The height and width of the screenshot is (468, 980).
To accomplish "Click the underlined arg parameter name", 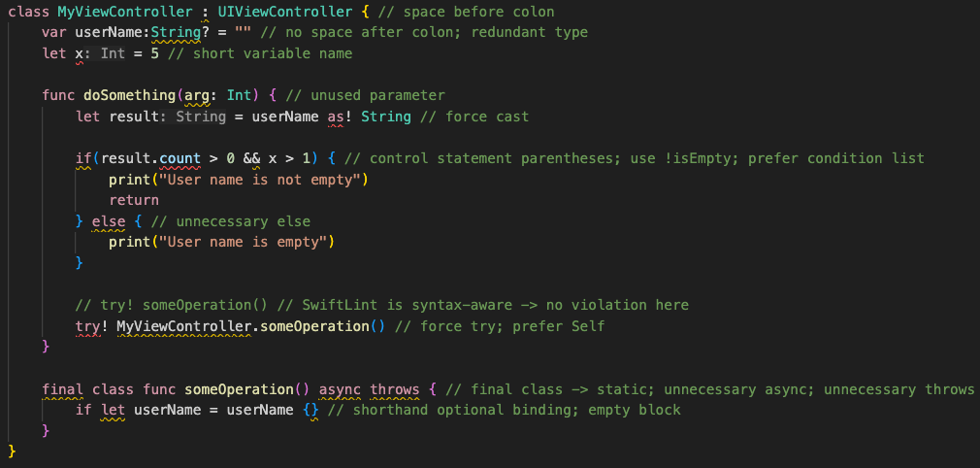I will click(x=197, y=95).
